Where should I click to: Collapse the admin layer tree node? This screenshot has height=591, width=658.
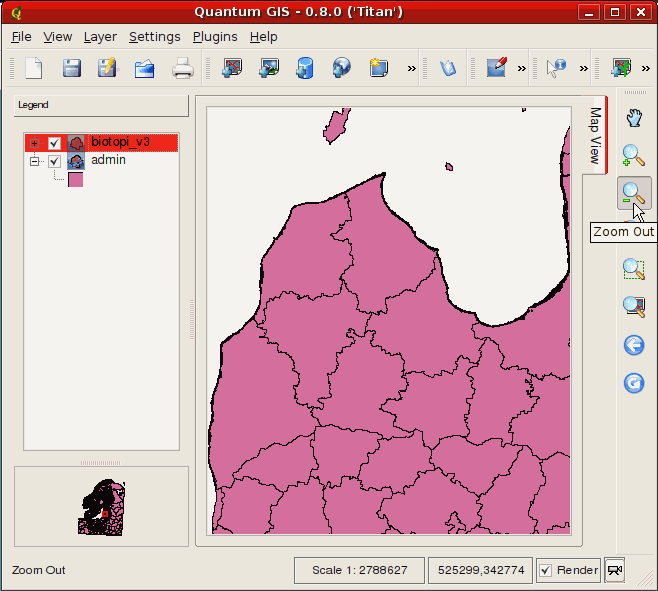pyautogui.click(x=34, y=161)
